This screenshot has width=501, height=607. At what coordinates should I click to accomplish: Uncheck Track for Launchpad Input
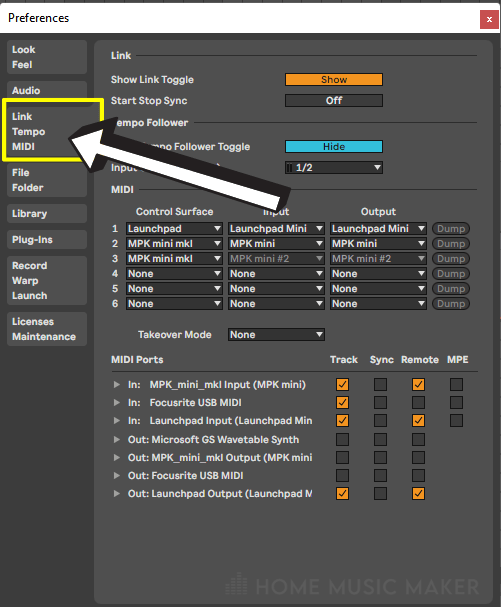(x=342, y=420)
